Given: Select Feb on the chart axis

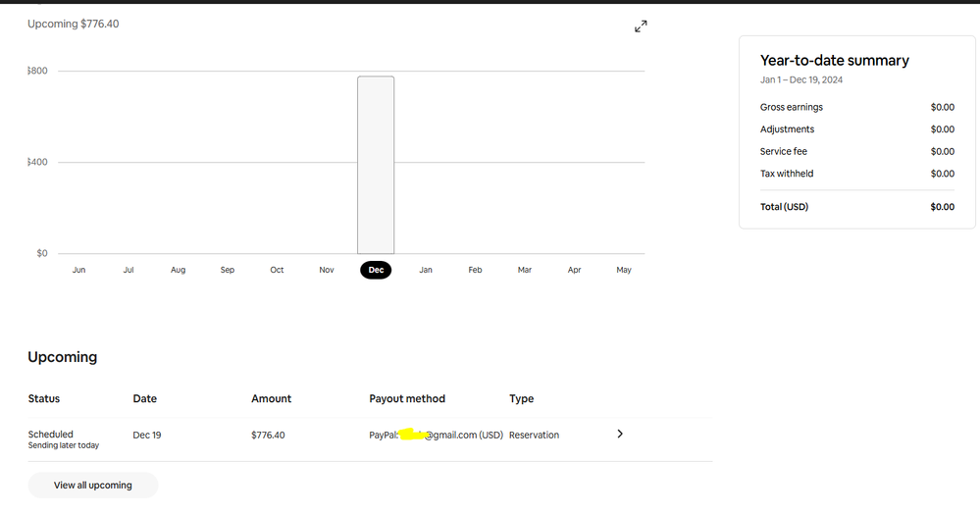Looking at the screenshot, I should click(x=475, y=270).
